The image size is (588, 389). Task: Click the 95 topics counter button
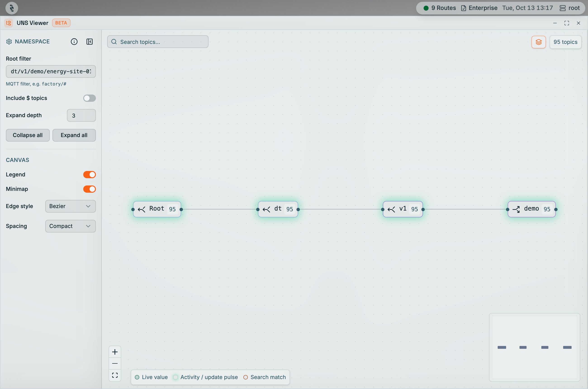565,42
